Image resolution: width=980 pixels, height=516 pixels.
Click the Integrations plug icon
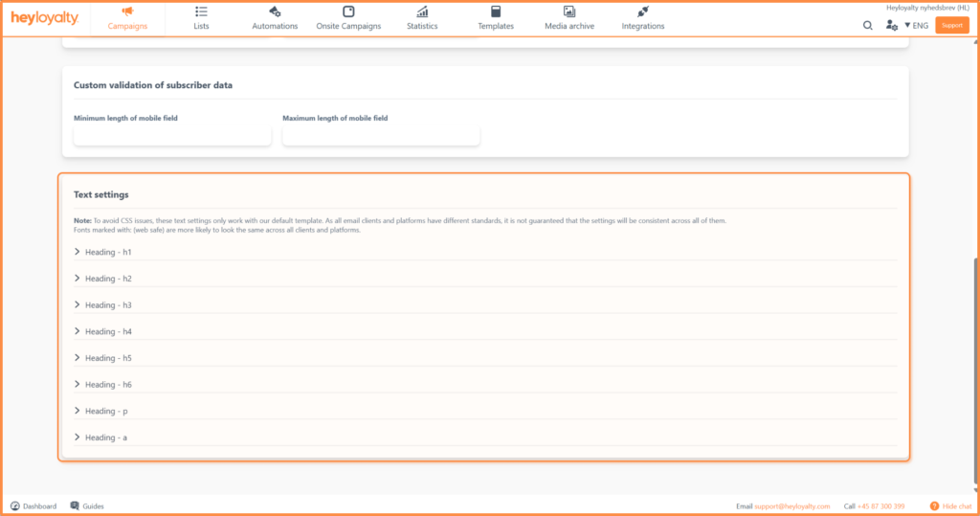[643, 11]
